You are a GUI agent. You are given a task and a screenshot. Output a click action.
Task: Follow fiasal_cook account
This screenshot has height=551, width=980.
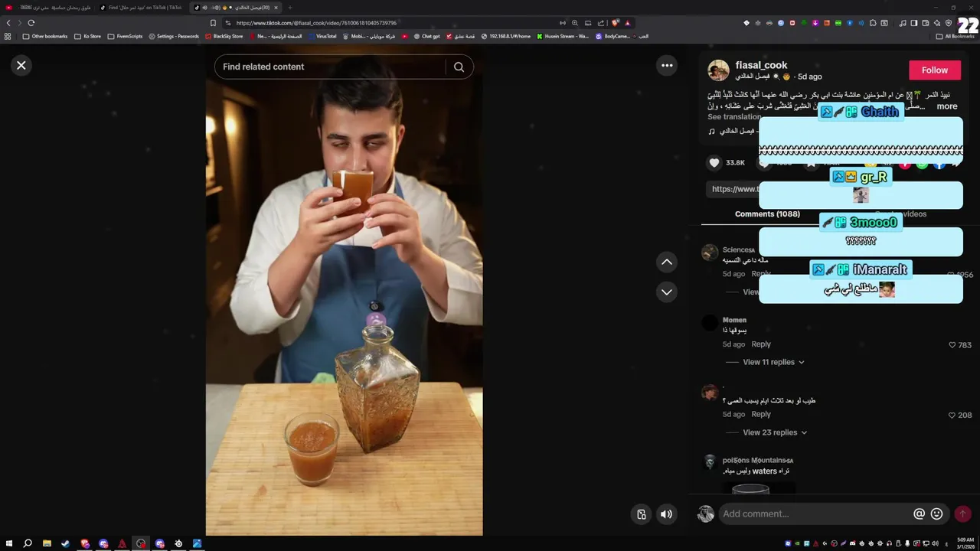[935, 70]
